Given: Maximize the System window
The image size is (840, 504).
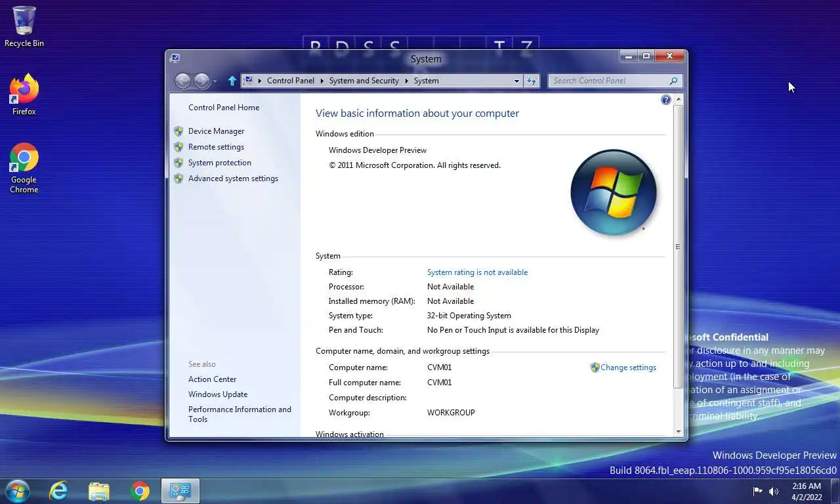Looking at the screenshot, I should click(646, 56).
